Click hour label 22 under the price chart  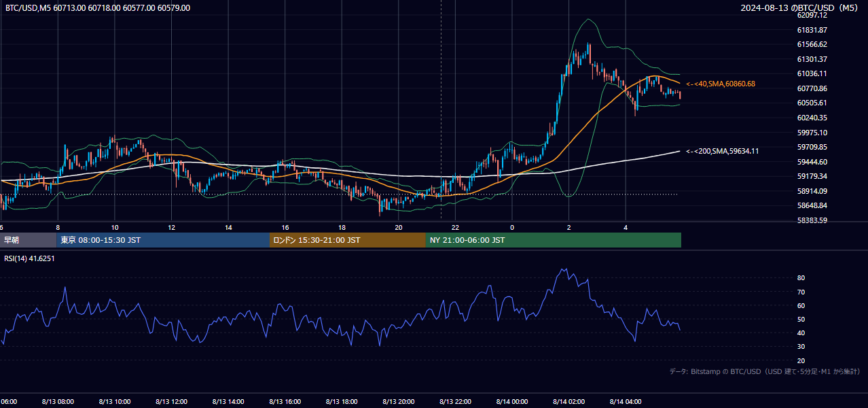click(x=456, y=227)
